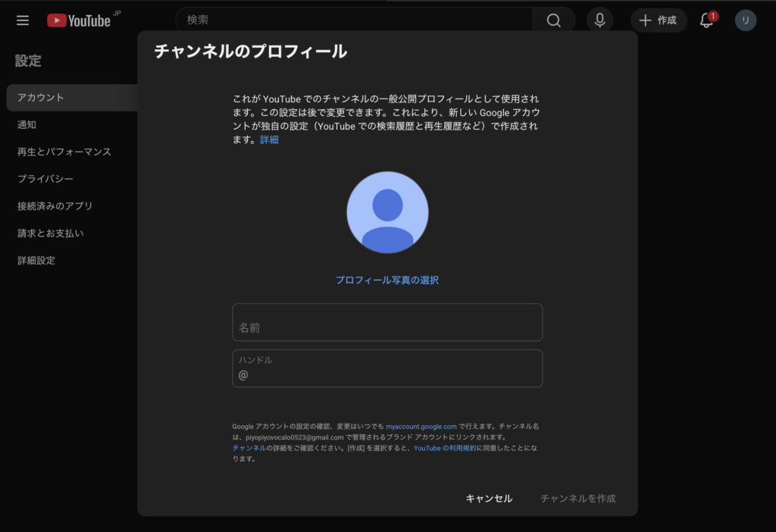Open 詳細設定 in sidebar
Viewport: 776px width, 532px height.
(36, 261)
